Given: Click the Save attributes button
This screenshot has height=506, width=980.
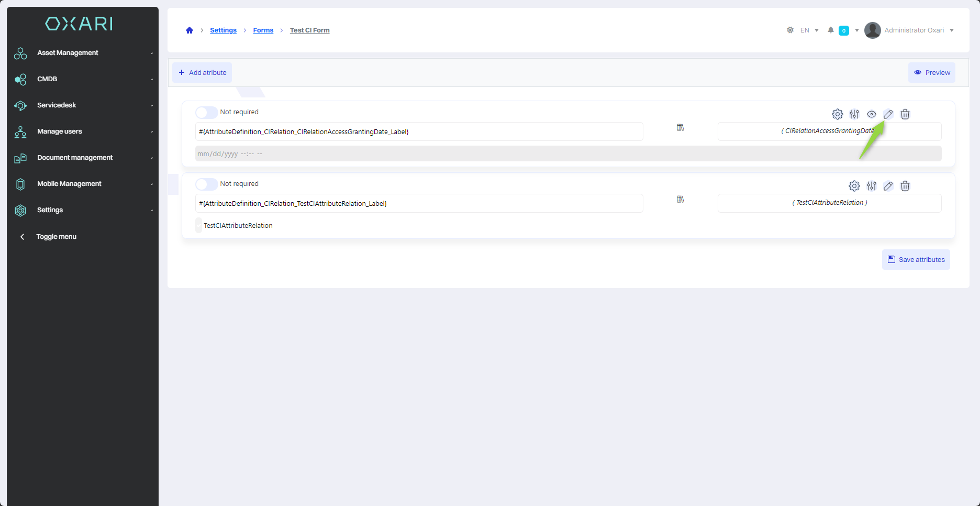Looking at the screenshot, I should pyautogui.click(x=916, y=260).
